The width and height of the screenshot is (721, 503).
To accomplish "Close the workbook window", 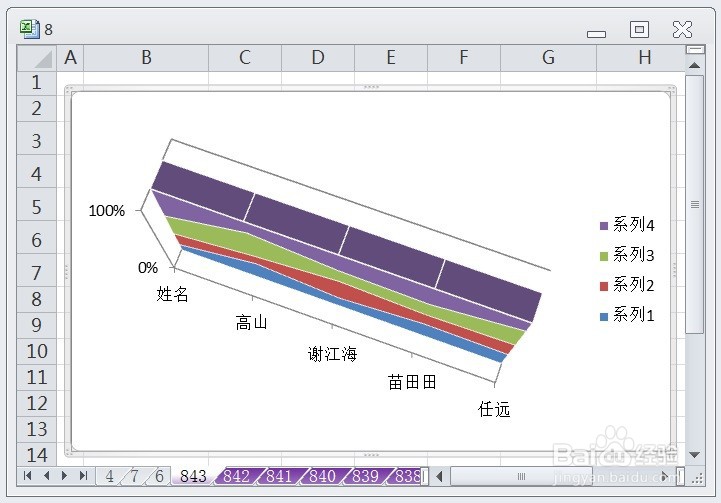I will (x=682, y=29).
